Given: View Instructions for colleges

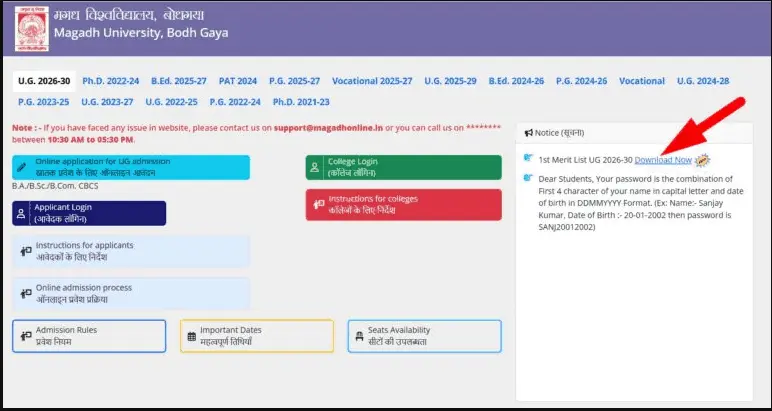Looking at the screenshot, I should tap(404, 205).
